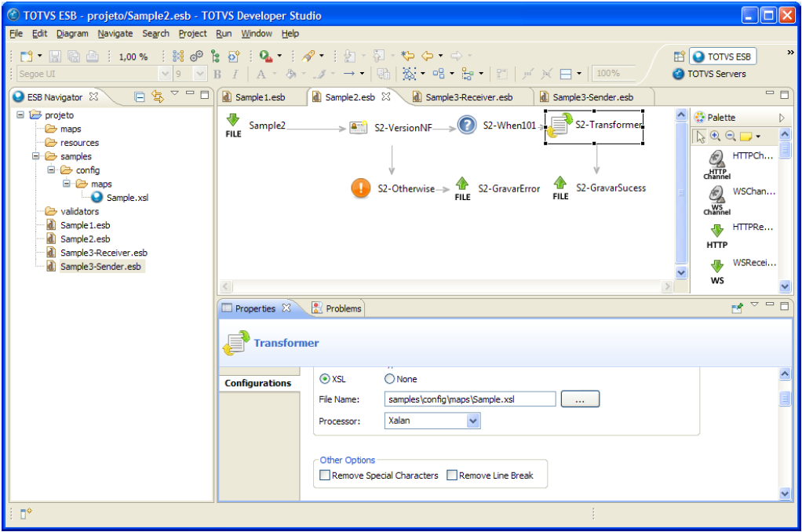Open the Segoe UI font dropdown
802x532 pixels.
(x=165, y=74)
